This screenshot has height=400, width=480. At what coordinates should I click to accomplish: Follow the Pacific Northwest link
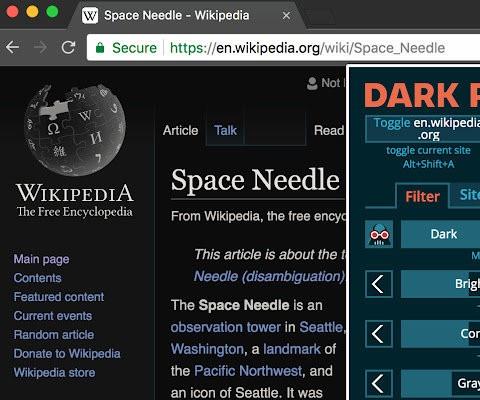click(248, 371)
